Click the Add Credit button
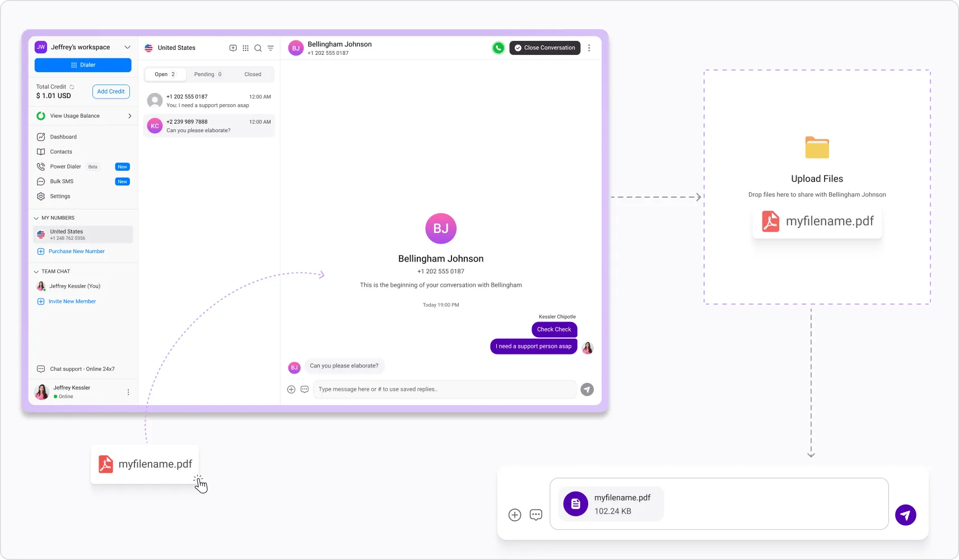Viewport: 959px width, 560px height. pyautogui.click(x=111, y=91)
